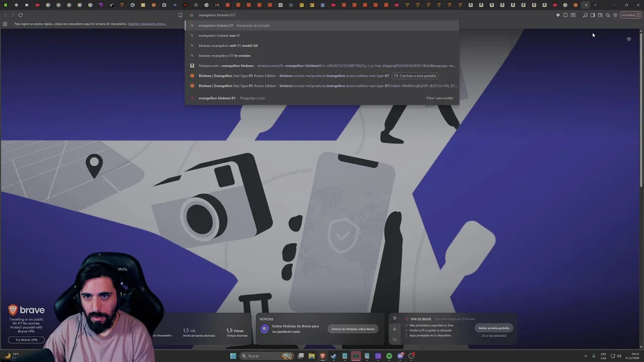Click 'Cambiar a esta pestaña' button

(415, 76)
